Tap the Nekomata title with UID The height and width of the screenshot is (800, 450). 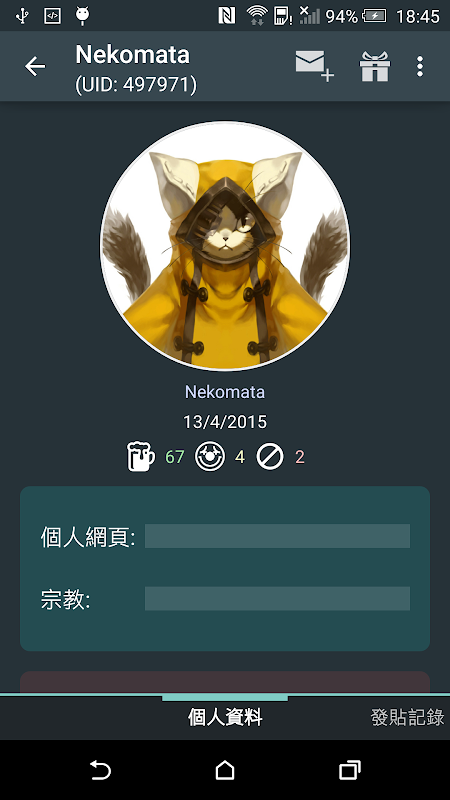pos(136,68)
